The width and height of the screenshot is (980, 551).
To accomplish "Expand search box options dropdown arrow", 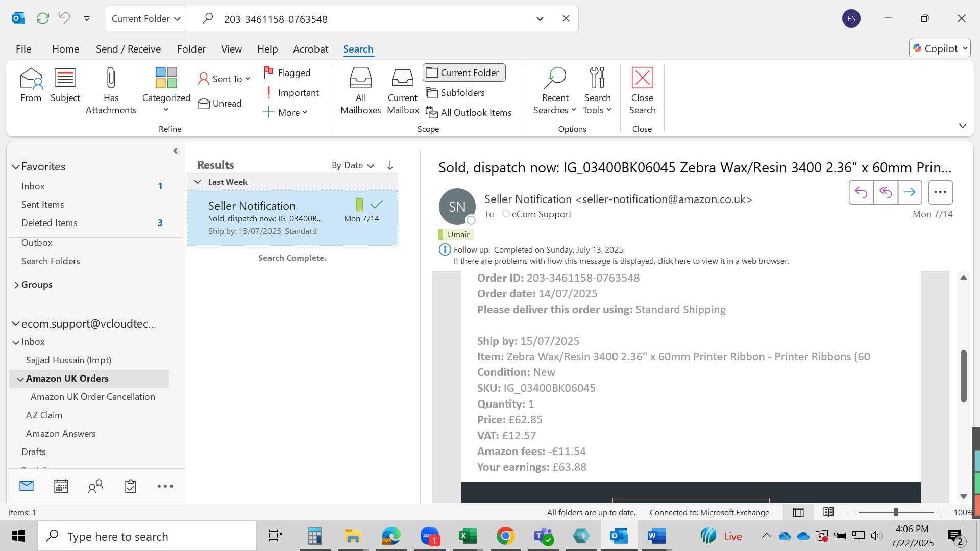I will pos(540,19).
